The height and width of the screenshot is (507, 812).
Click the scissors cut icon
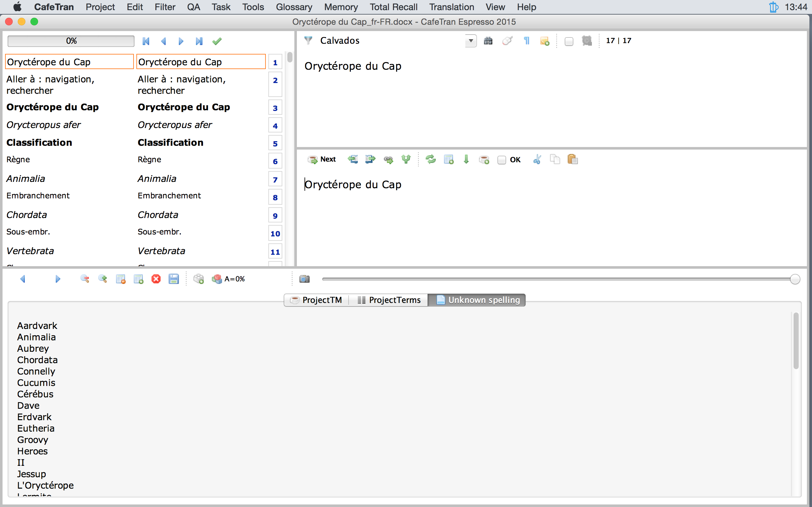click(537, 159)
